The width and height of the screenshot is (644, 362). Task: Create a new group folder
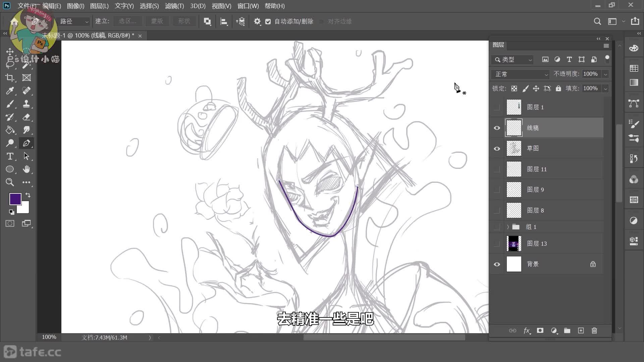pyautogui.click(x=567, y=331)
